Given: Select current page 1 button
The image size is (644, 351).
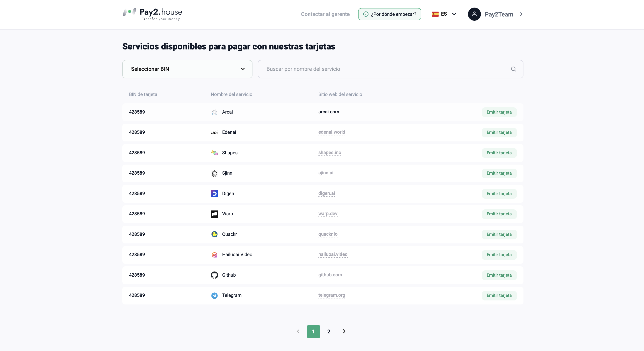Looking at the screenshot, I should (313, 332).
